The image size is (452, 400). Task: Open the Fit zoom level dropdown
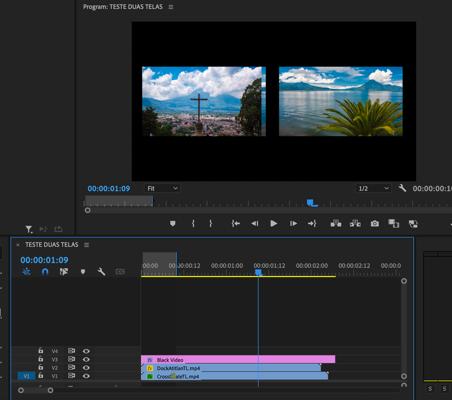pyautogui.click(x=162, y=188)
